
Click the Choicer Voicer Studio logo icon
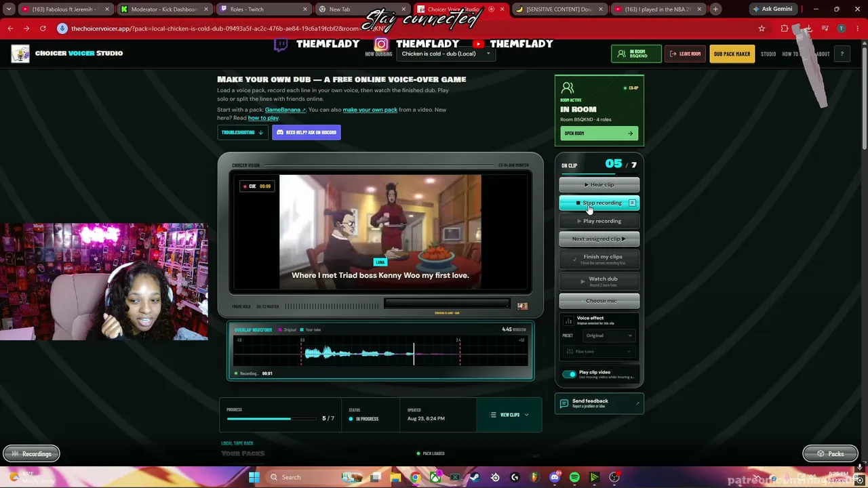pyautogui.click(x=20, y=54)
